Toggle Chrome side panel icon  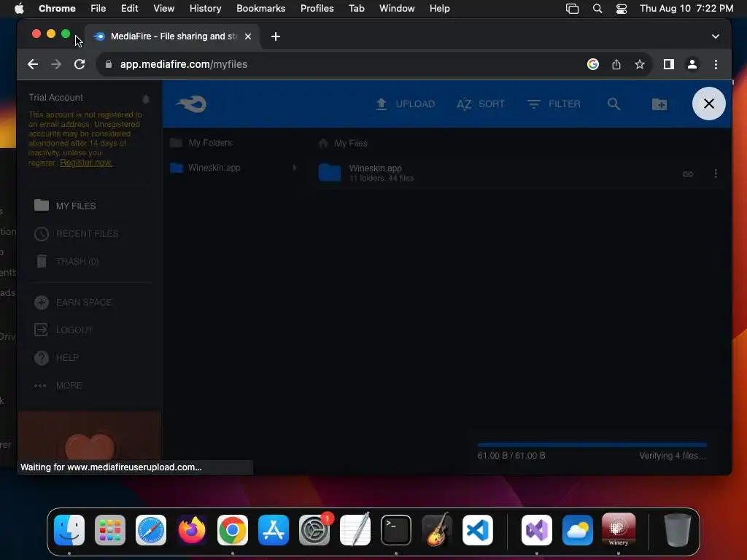coord(669,64)
